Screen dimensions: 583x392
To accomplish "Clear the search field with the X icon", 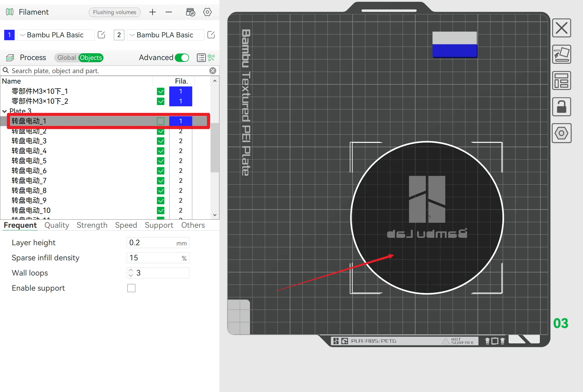I will pos(213,71).
